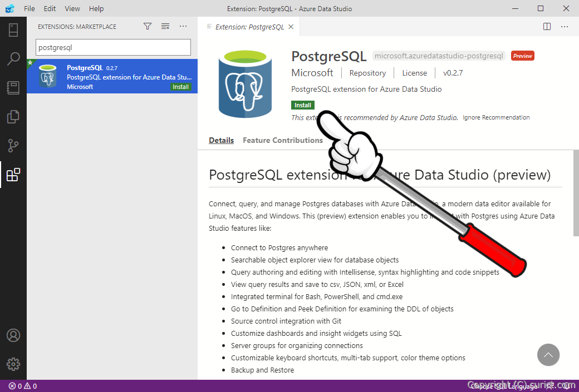The image size is (579, 392).
Task: Focus the postgresql search input field
Action: coord(112,47)
